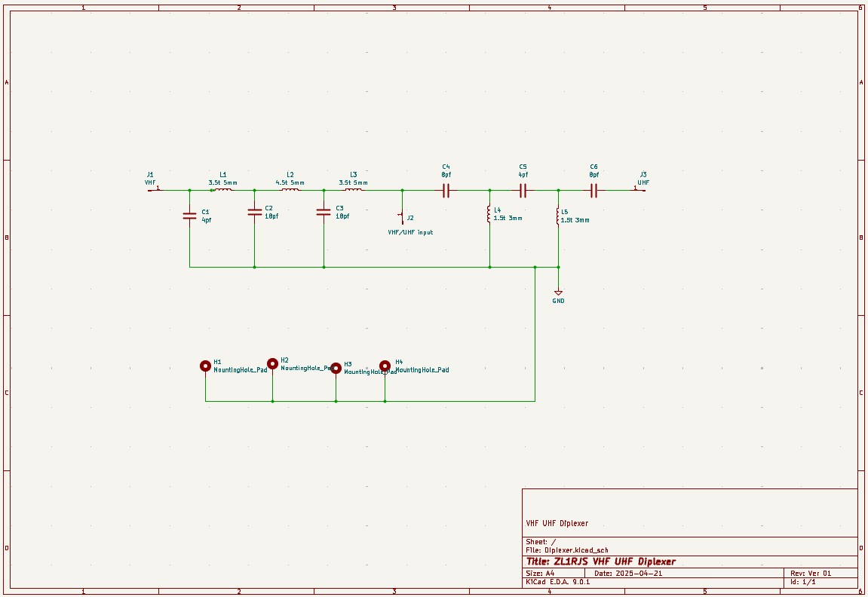Click the C5 capacitor symbol

click(x=523, y=191)
